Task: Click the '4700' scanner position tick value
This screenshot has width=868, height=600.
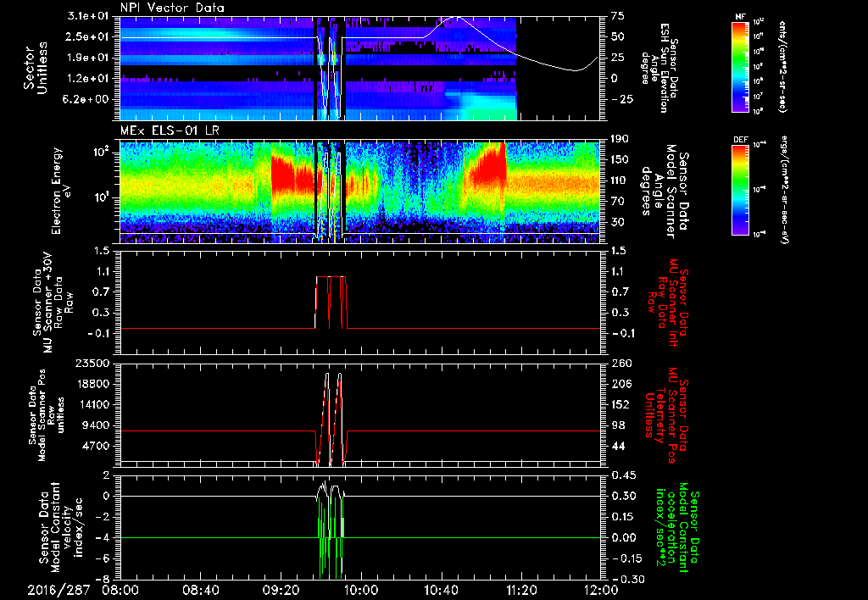Action: 95,446
